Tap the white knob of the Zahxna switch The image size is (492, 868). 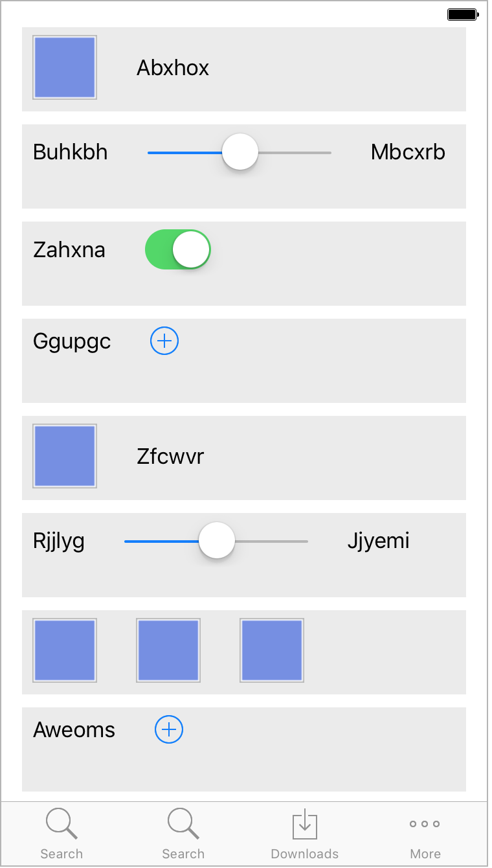[x=192, y=249]
